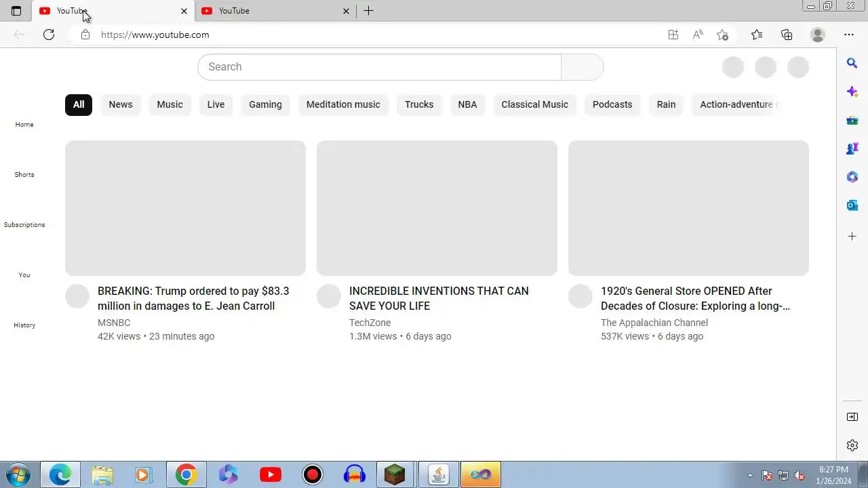Open the Edge tab actions menu
This screenshot has height=488, width=868.
pyautogui.click(x=16, y=11)
